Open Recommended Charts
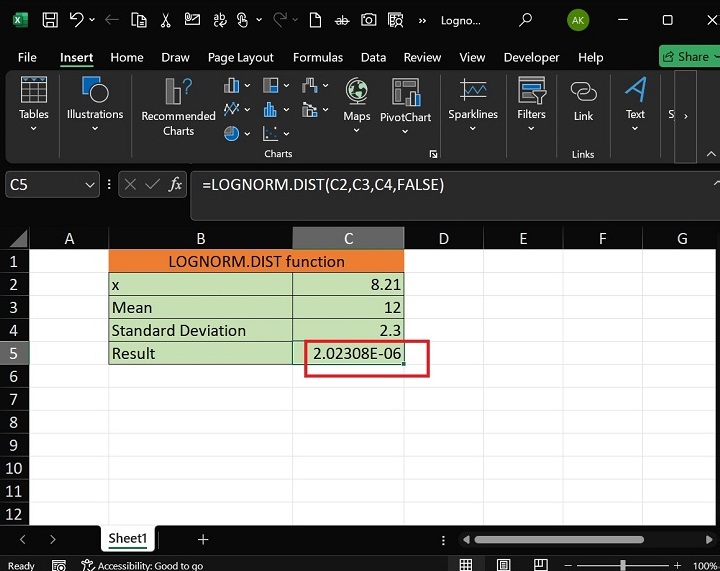 (x=178, y=106)
